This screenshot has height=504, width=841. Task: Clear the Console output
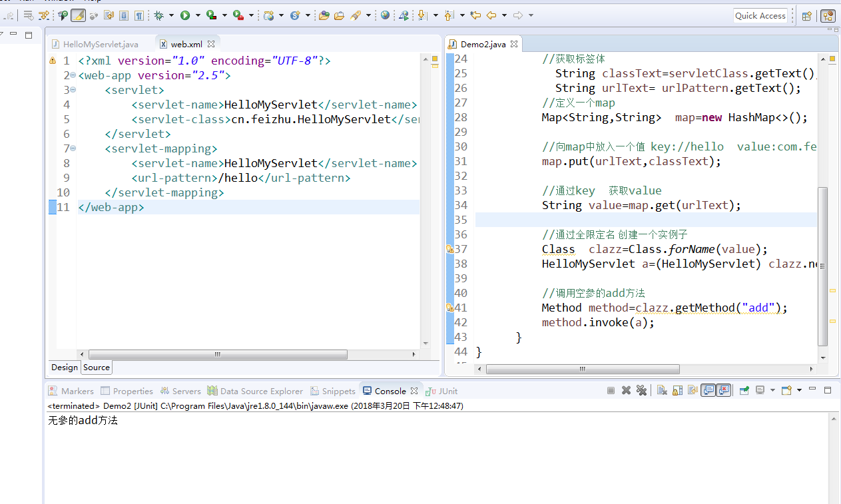pyautogui.click(x=662, y=391)
